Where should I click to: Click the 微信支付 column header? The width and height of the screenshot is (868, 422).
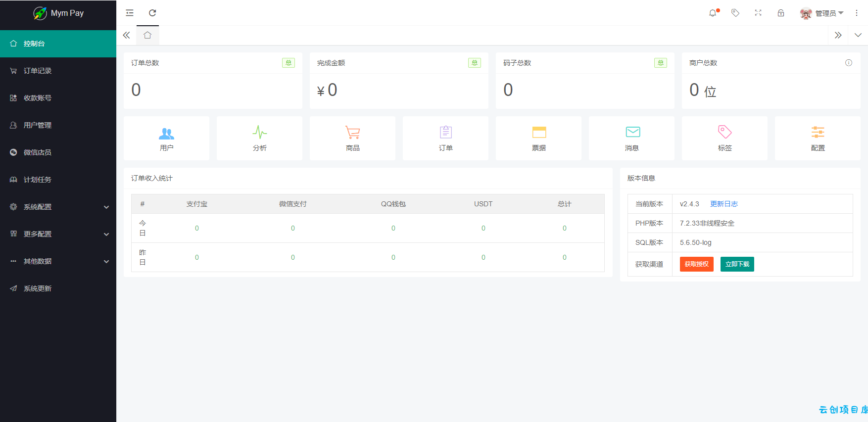point(293,204)
